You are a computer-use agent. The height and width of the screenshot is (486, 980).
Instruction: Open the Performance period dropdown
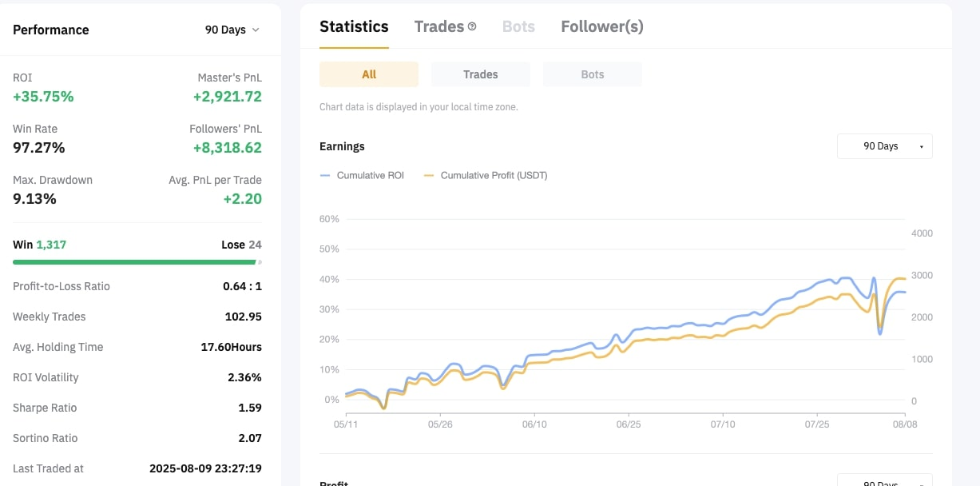click(232, 30)
